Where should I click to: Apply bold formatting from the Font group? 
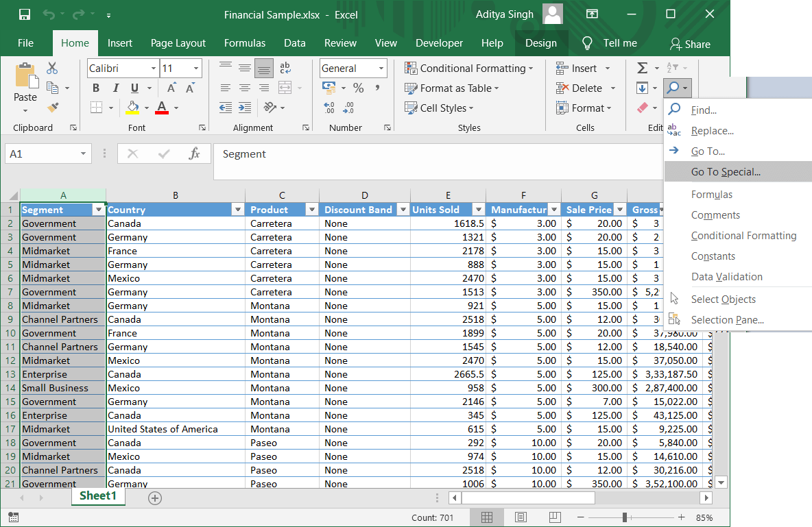(95, 88)
